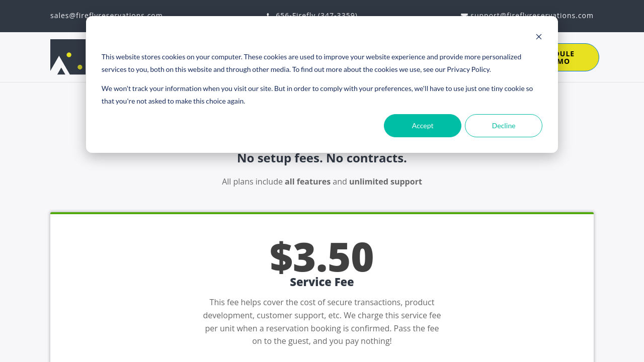
Task: Click the 656-Firefly phone number
Action: (x=316, y=14)
